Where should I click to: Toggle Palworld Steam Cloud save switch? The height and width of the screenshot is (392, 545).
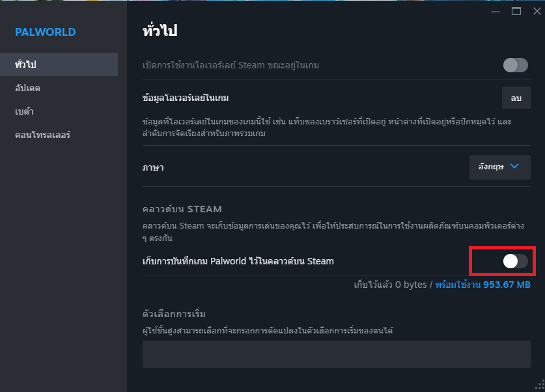(515, 261)
